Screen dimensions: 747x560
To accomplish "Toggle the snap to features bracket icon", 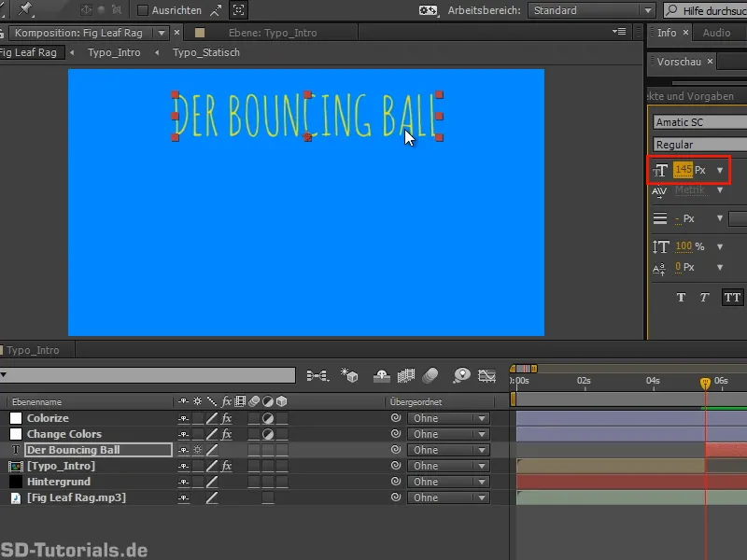I will (x=239, y=10).
